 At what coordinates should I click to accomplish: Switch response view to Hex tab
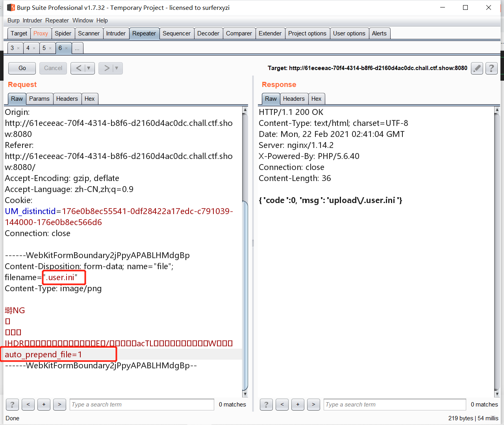(317, 99)
